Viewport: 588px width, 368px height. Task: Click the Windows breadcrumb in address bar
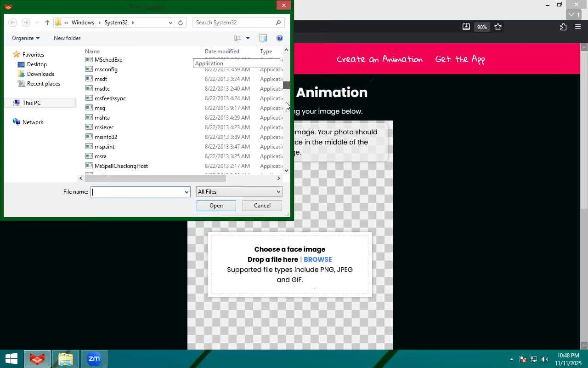coord(83,23)
